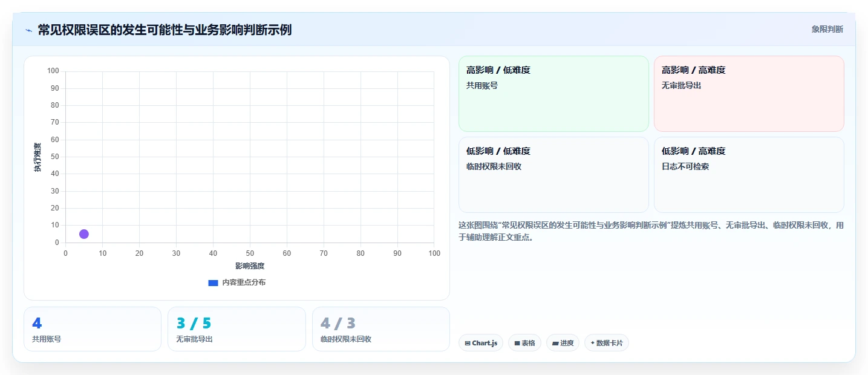Click the 共用账号 label under value 4
This screenshot has width=868, height=375.
[47, 339]
